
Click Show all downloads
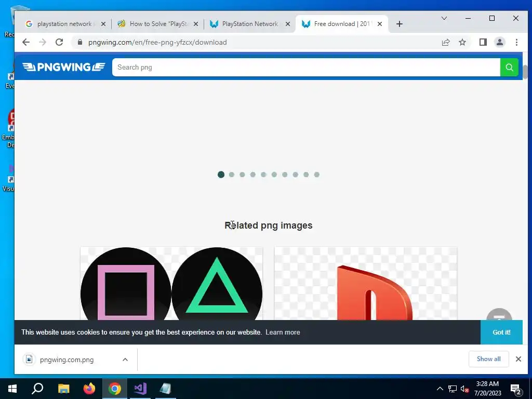[x=488, y=359]
